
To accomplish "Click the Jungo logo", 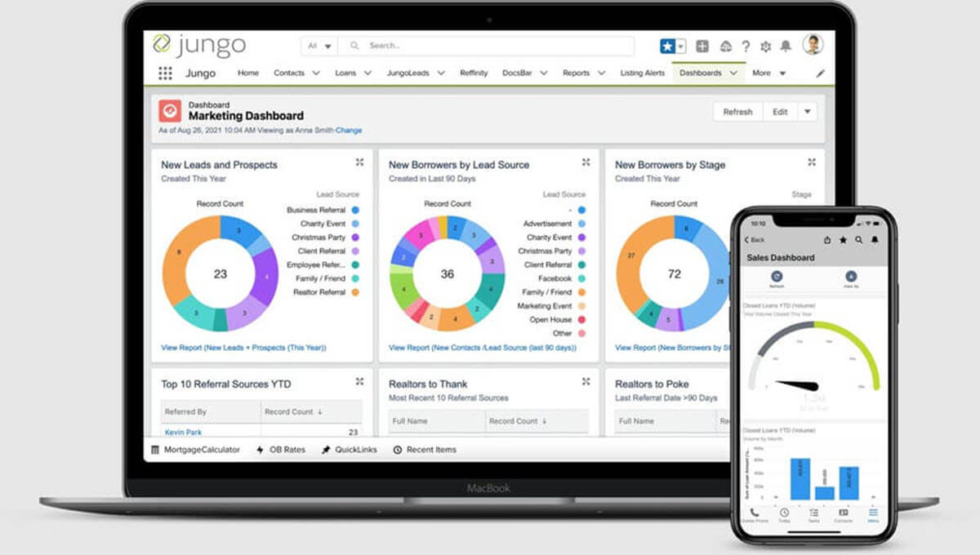I will [x=199, y=45].
